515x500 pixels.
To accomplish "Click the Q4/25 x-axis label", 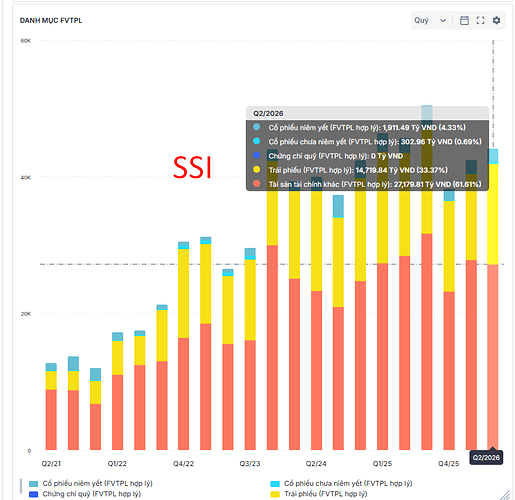I will coord(448,464).
